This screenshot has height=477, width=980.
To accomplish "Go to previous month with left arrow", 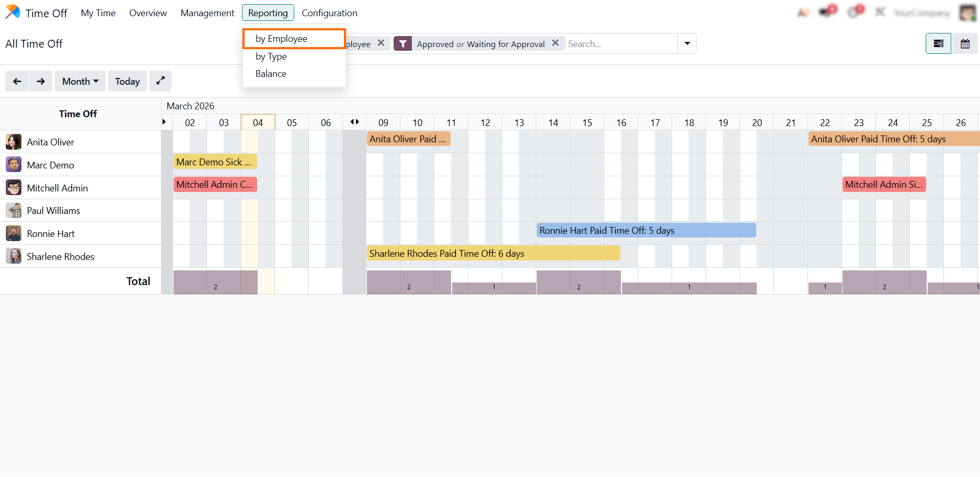I will point(17,82).
